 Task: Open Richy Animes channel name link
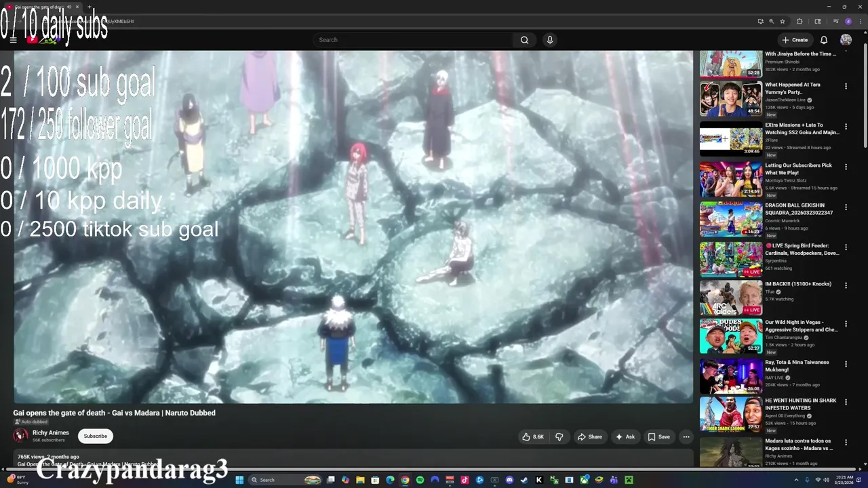[x=51, y=432]
